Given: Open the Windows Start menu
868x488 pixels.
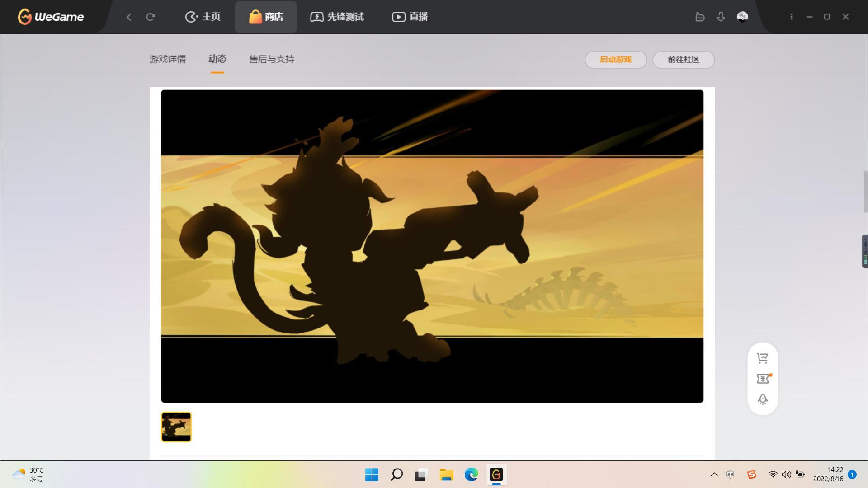Looking at the screenshot, I should point(372,474).
